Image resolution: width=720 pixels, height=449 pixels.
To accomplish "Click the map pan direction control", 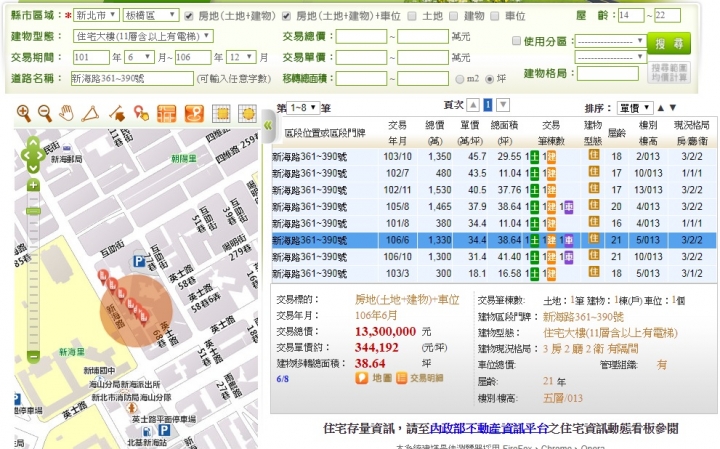I will (33, 155).
